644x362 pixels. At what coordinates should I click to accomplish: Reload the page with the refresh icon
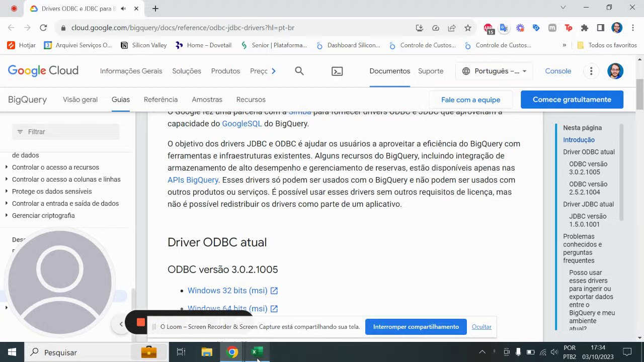click(43, 28)
